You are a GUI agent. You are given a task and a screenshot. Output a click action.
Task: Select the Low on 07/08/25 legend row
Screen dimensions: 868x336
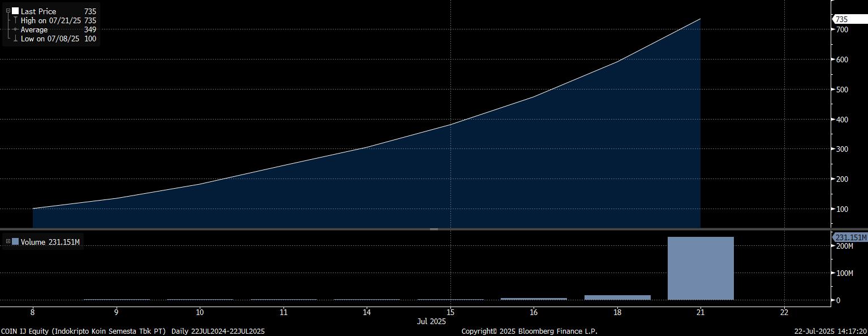pos(50,39)
